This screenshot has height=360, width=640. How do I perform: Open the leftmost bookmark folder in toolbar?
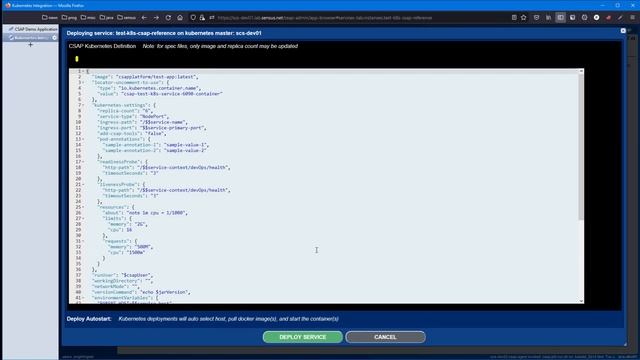[x=50, y=18]
